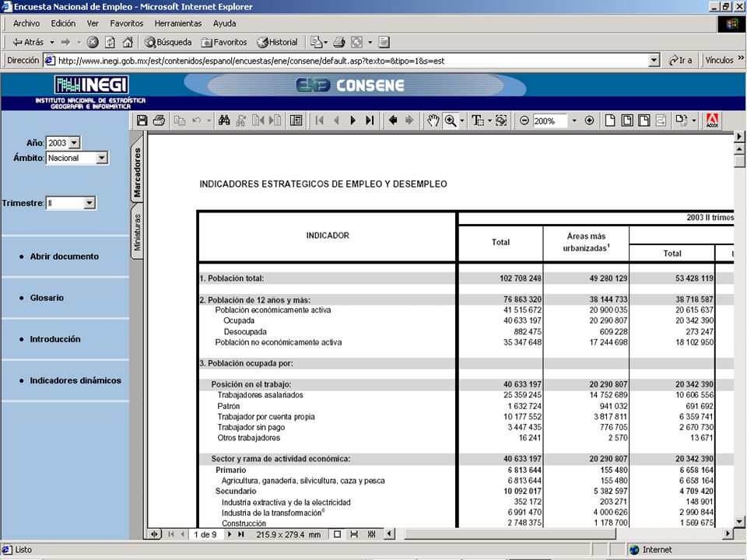Open the Ayuda menu
747x560 pixels.
[224, 23]
